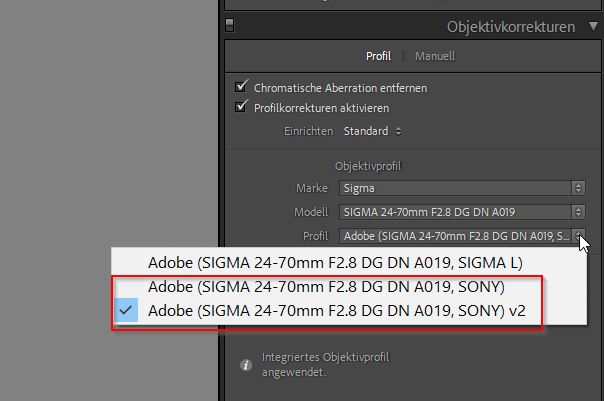604x401 pixels.
Task: Switch to the Profil tab
Action: (378, 57)
